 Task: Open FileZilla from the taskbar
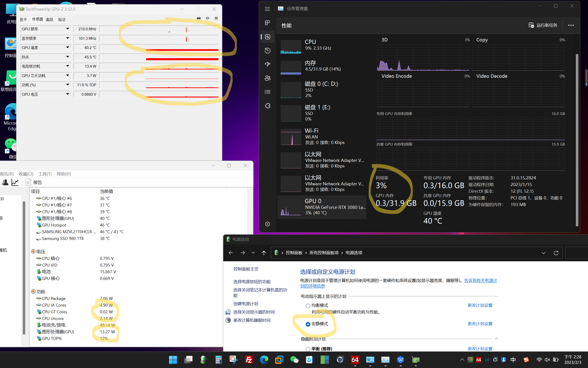coord(249,360)
